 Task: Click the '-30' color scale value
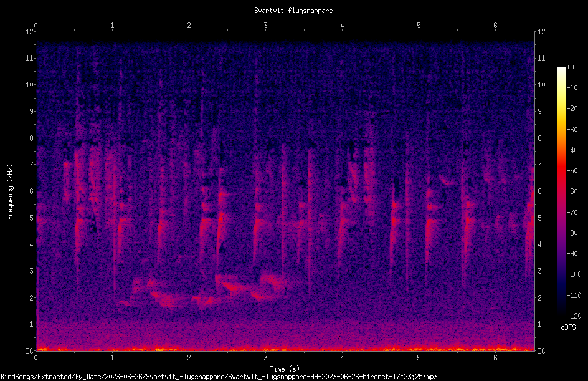(x=572, y=129)
